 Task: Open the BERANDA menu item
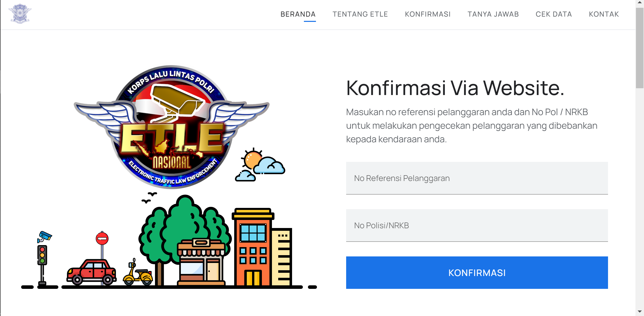tap(298, 14)
